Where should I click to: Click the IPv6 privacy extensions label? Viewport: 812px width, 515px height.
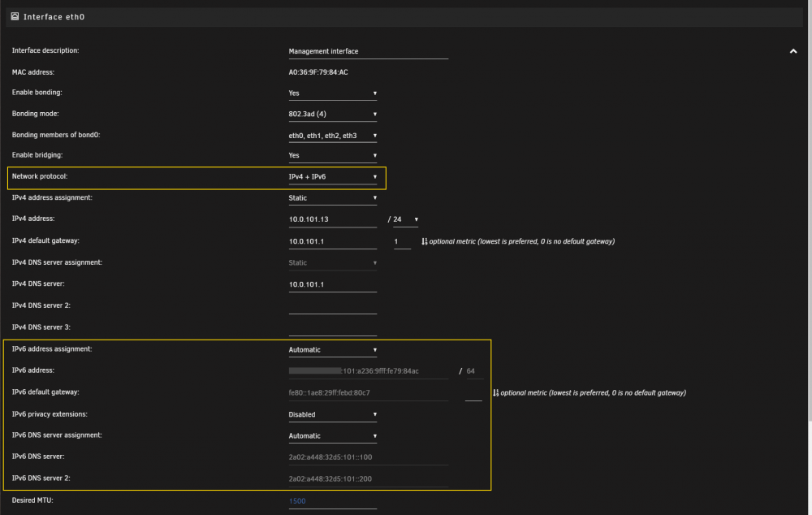click(50, 414)
